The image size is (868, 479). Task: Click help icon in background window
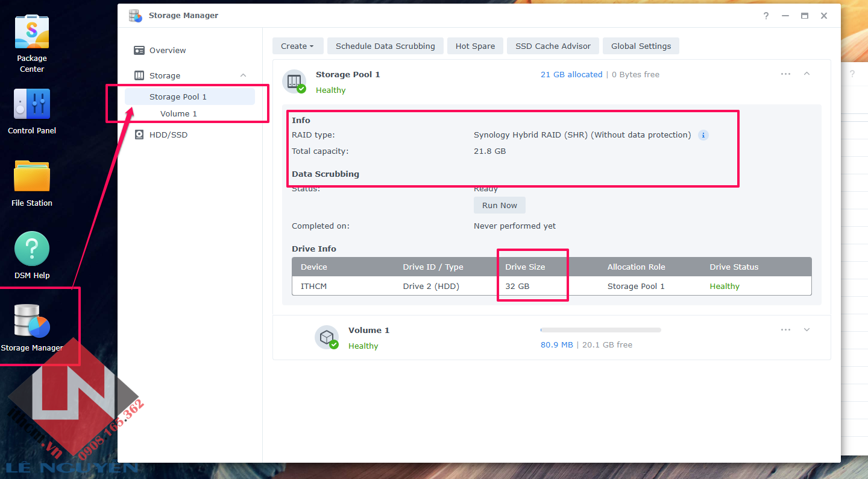click(x=852, y=74)
